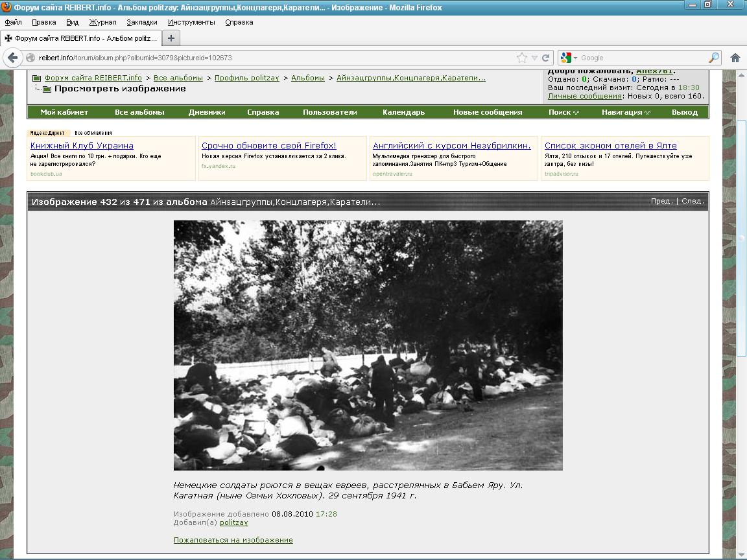Click the opentravaler.ru ad URL
Viewport: 747px width, 560px height.
[x=392, y=174]
